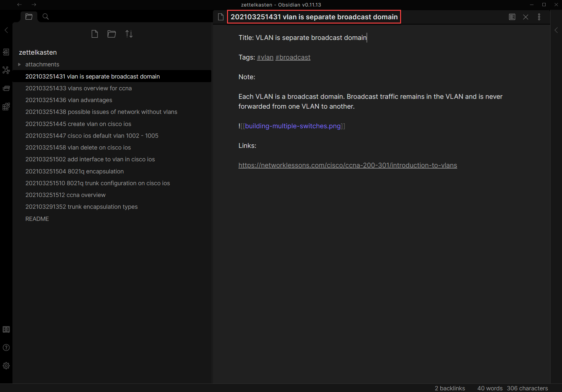The height and width of the screenshot is (392, 562).
Task: Open another vault via the vault icon
Action: click(6, 329)
